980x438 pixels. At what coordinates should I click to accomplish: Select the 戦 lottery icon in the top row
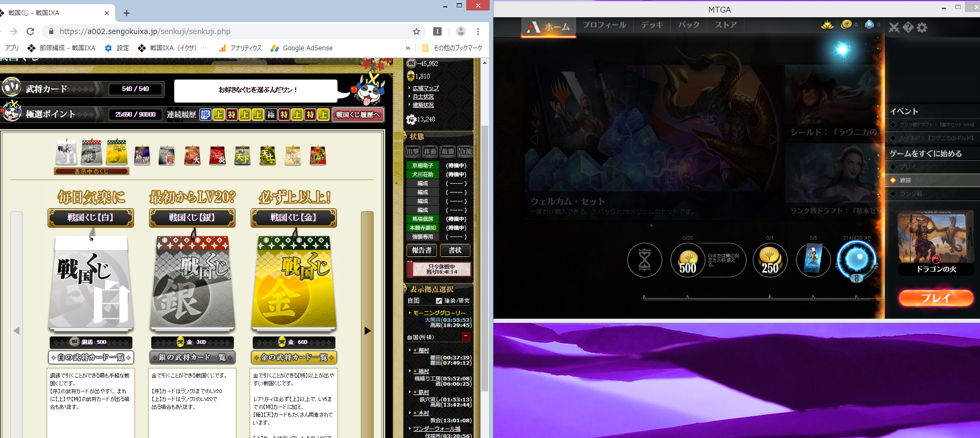167,155
